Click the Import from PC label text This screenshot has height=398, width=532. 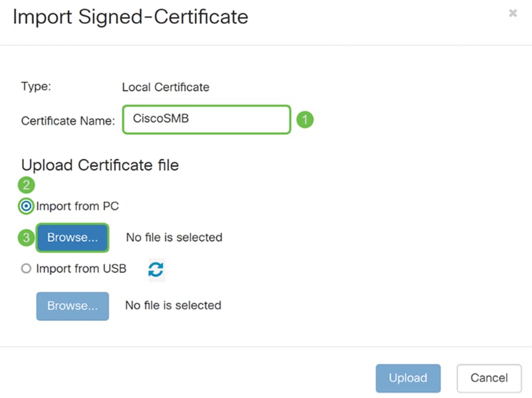(77, 206)
